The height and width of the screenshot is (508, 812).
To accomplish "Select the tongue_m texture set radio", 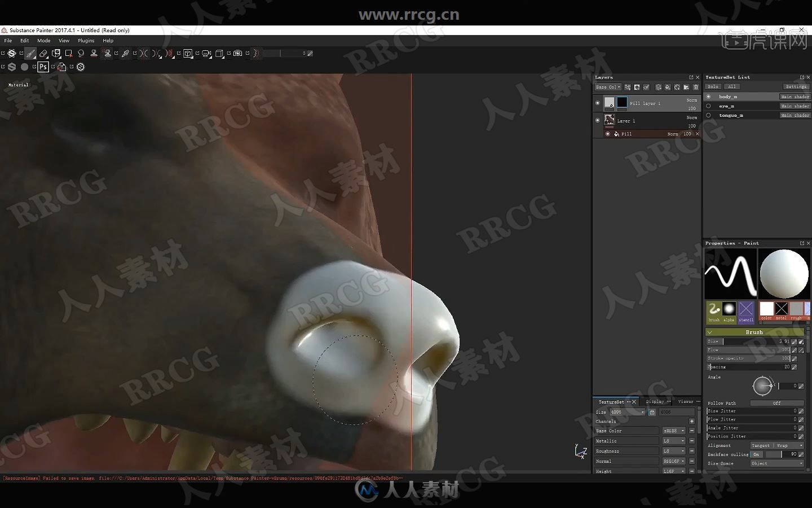I will [709, 115].
